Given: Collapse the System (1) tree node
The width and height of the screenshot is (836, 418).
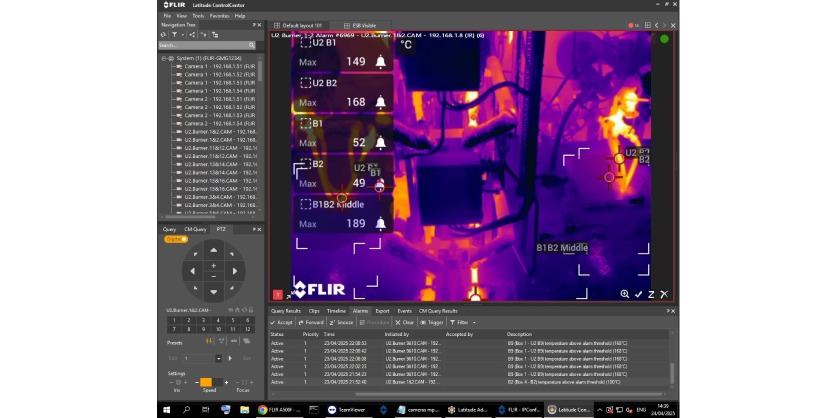Looking at the screenshot, I should pos(165,58).
